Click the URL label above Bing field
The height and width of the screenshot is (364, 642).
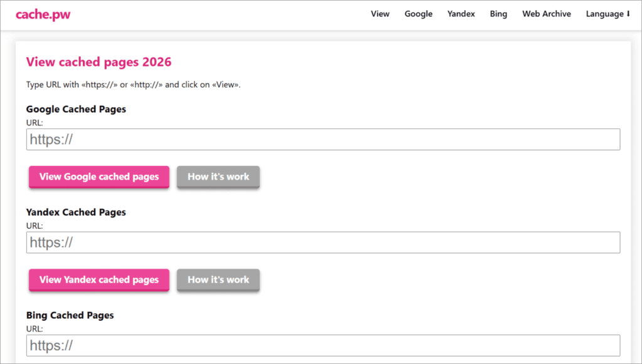34,329
